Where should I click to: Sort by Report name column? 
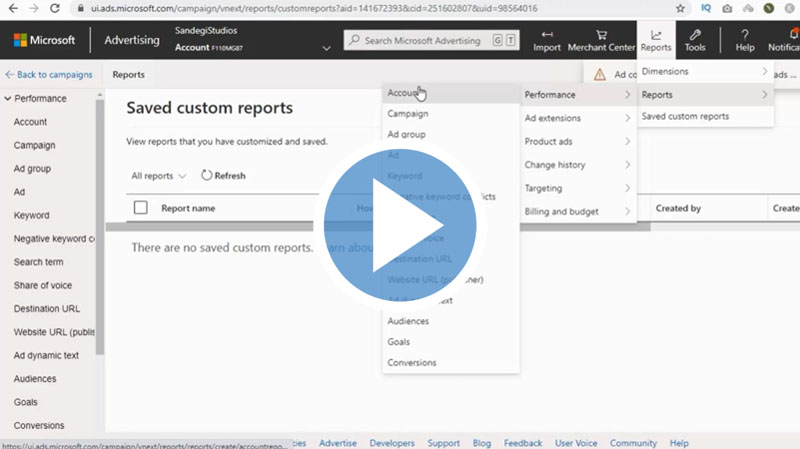(188, 208)
